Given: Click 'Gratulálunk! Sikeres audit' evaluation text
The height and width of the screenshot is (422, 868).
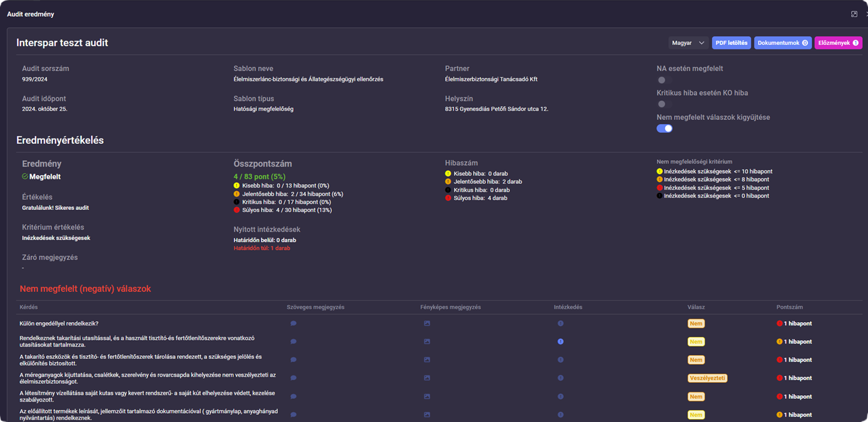Looking at the screenshot, I should pyautogui.click(x=56, y=207).
